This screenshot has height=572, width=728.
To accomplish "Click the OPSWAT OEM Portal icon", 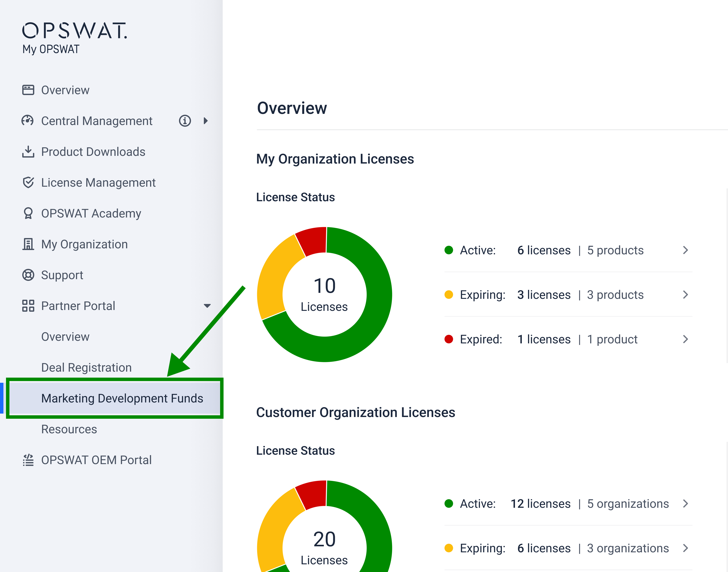I will click(x=28, y=460).
